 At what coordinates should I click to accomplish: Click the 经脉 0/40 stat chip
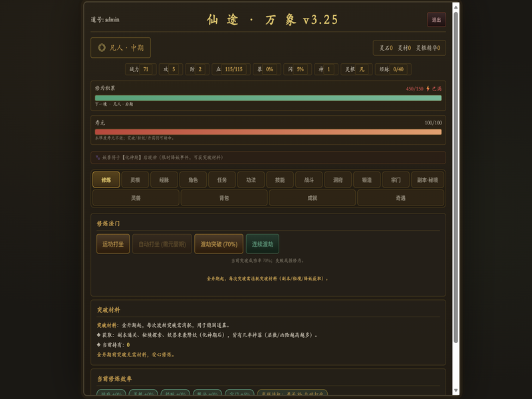393,69
